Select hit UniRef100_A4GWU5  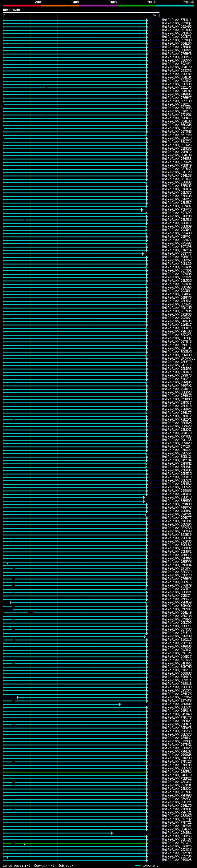(x=177, y=94)
